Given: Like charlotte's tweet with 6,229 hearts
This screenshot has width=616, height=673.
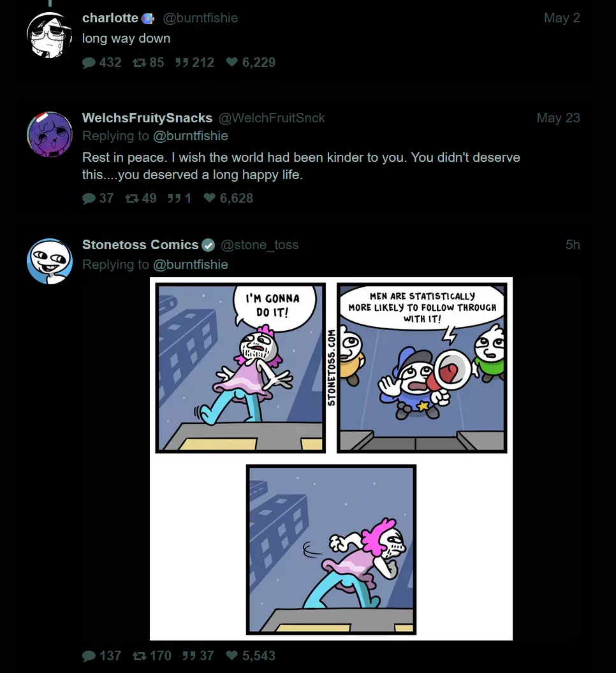Looking at the screenshot, I should (x=232, y=62).
